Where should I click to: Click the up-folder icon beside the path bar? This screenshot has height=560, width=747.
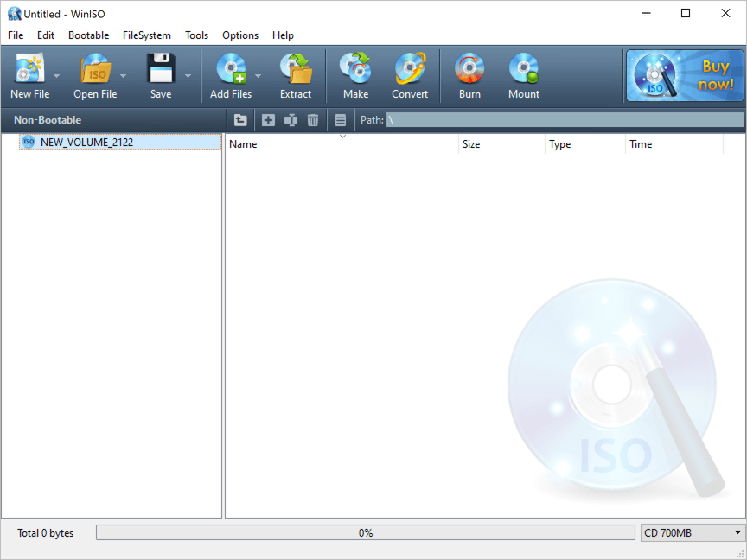240,120
